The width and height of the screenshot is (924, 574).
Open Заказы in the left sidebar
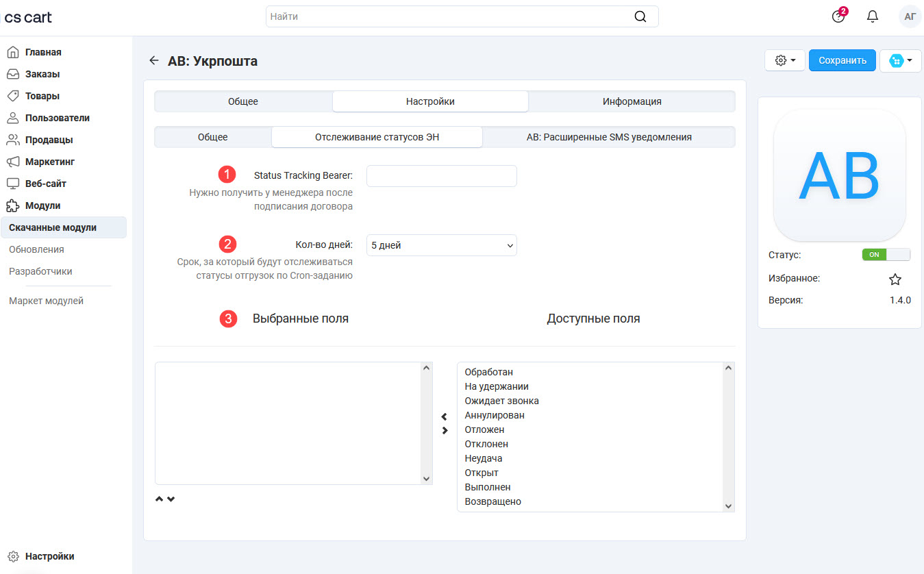[x=42, y=74]
